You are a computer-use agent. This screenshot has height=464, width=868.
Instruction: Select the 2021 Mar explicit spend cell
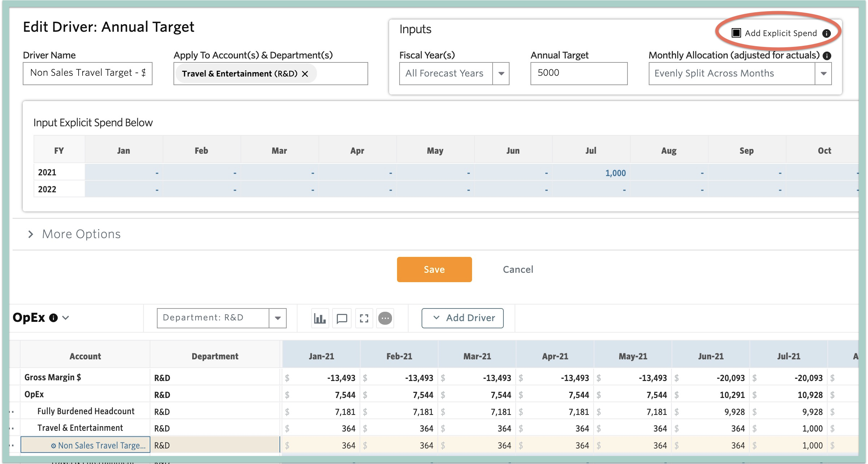(x=279, y=173)
